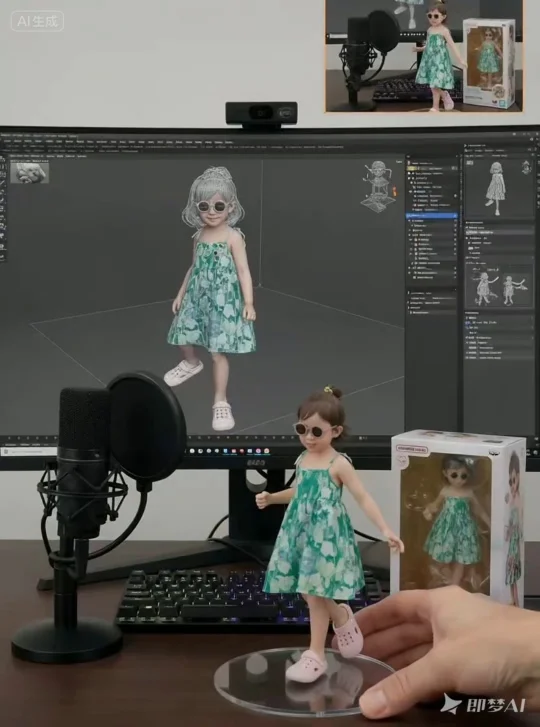The height and width of the screenshot is (727, 540).
Task: Select the bottom tool icon in the left toolbar
Action: [x=2, y=256]
